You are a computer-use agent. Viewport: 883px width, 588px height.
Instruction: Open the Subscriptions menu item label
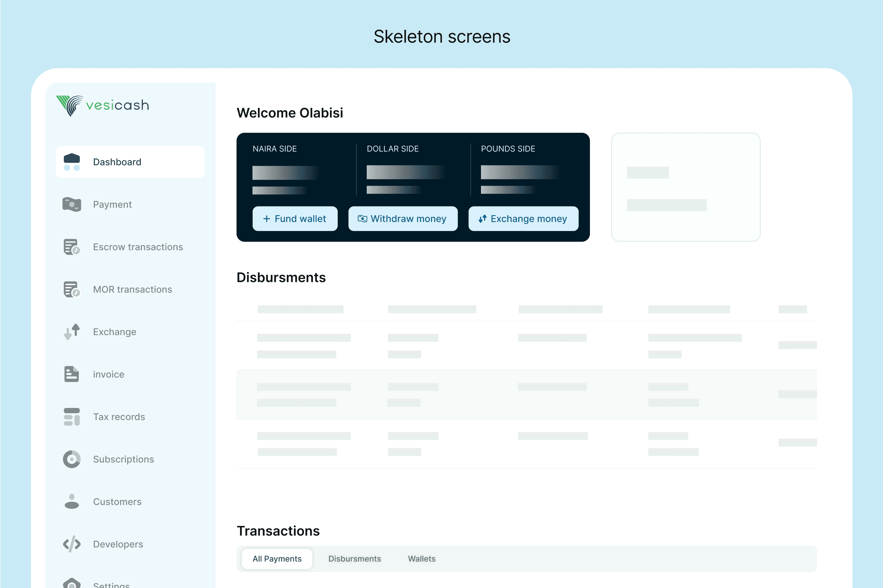(124, 459)
